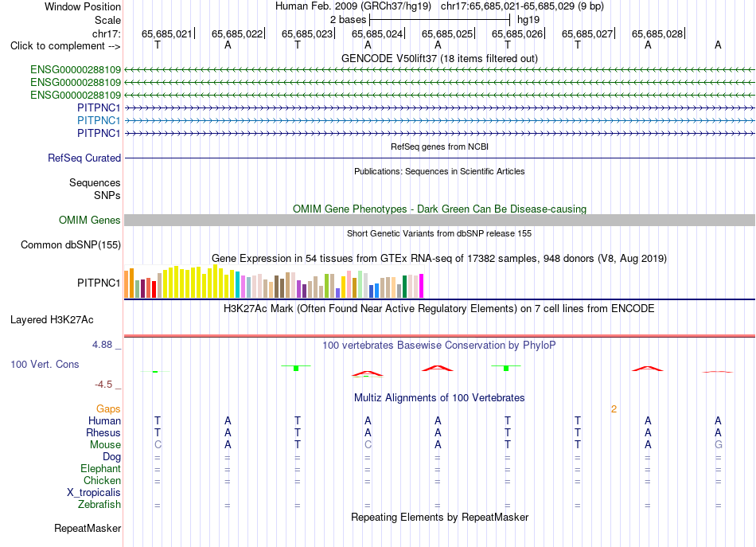Click the Multiz Alignments of 100 Vertebrates title
Screen dimensions: 756x547
[x=439, y=397]
